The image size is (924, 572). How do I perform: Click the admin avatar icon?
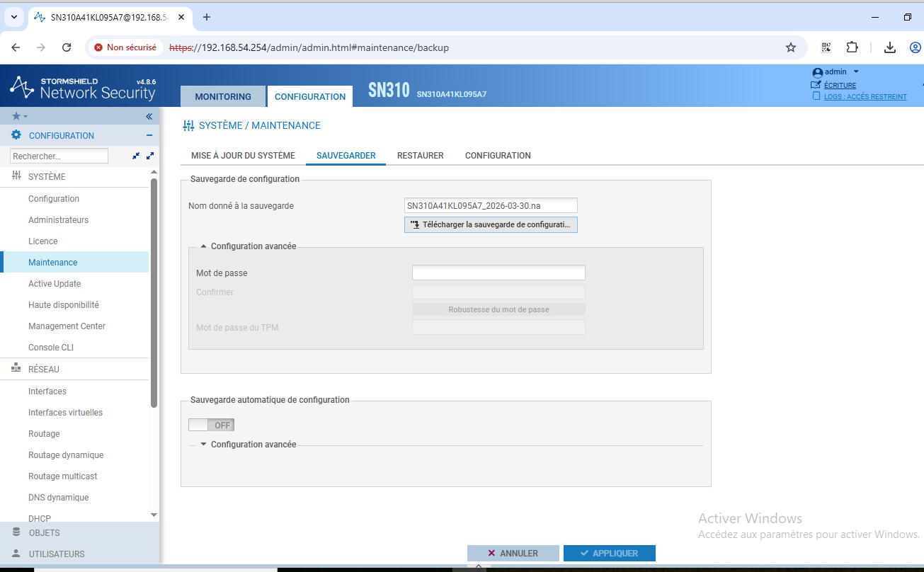816,71
